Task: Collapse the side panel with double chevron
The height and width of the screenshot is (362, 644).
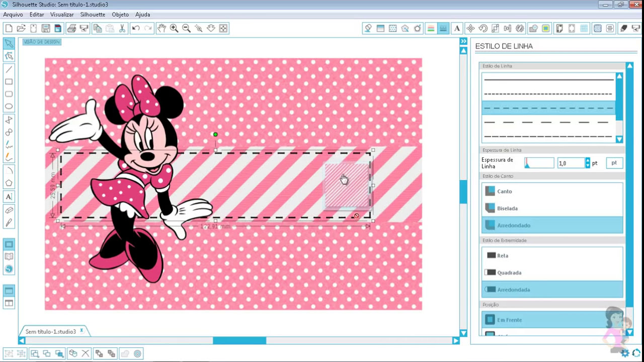Action: [463, 41]
